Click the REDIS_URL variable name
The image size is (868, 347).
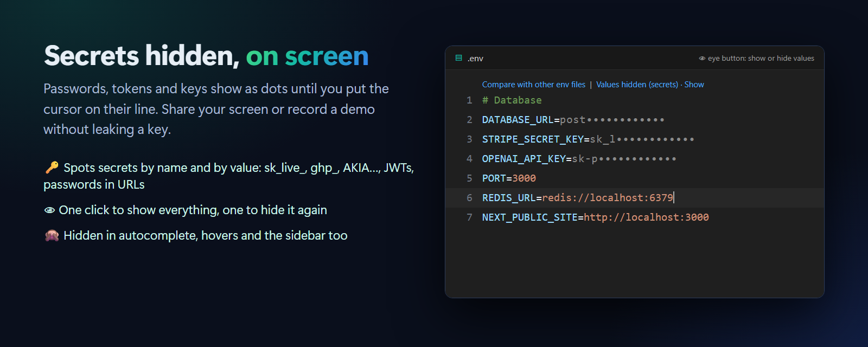click(509, 198)
